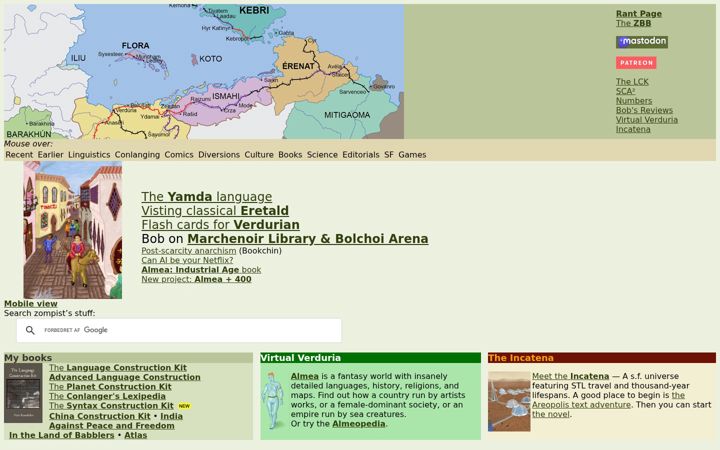
Task: Focus the Google search field
Action: tap(179, 330)
